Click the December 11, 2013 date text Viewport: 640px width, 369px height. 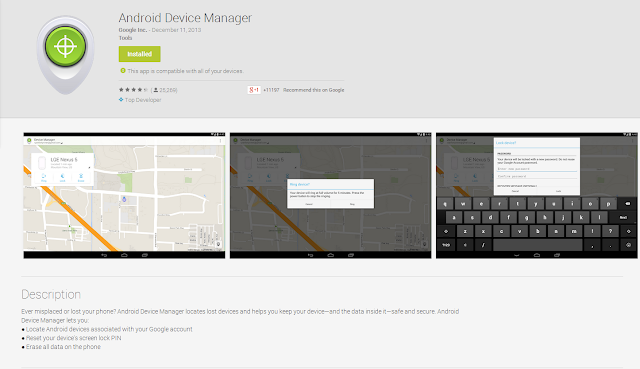tap(176, 30)
